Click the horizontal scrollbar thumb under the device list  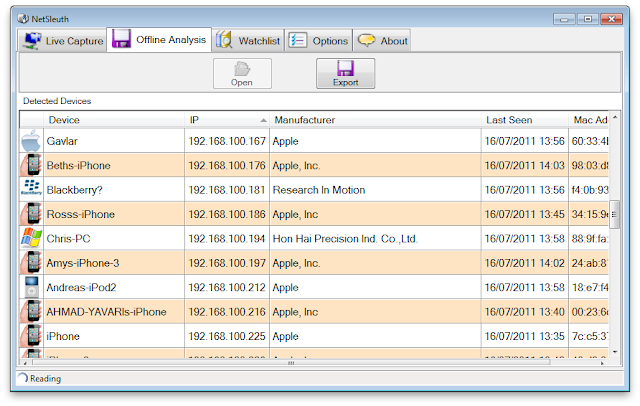click(291, 362)
